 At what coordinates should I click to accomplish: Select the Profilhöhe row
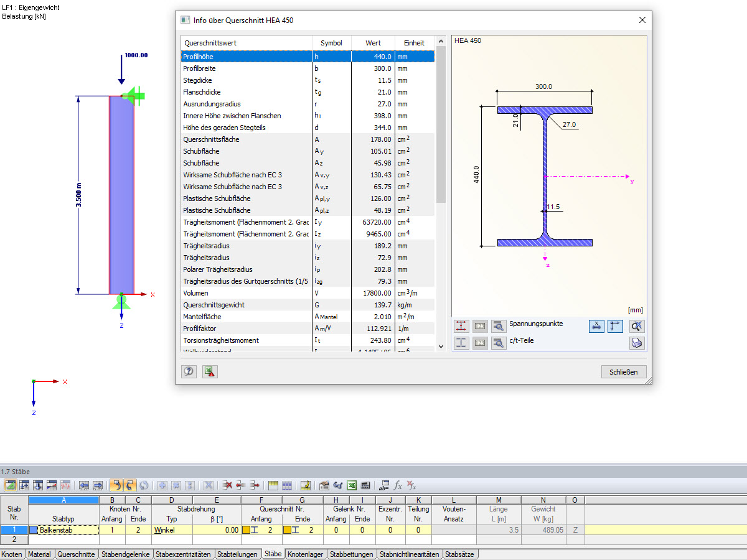pyautogui.click(x=308, y=57)
